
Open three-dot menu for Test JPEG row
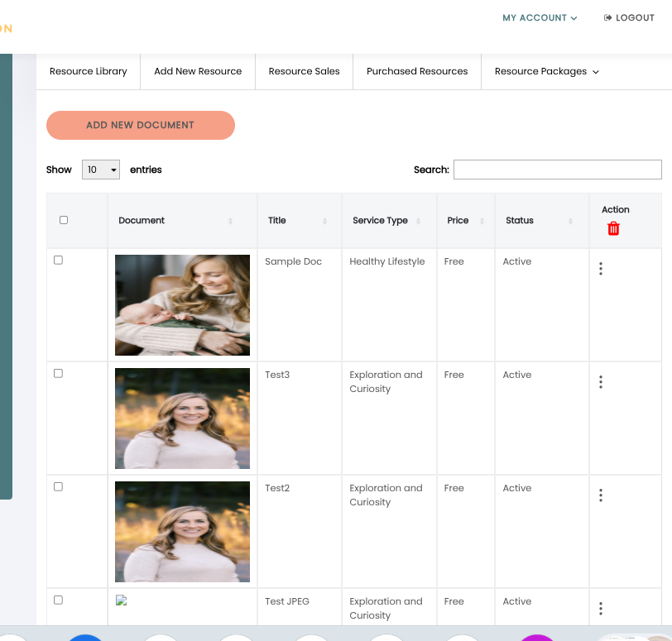click(601, 609)
